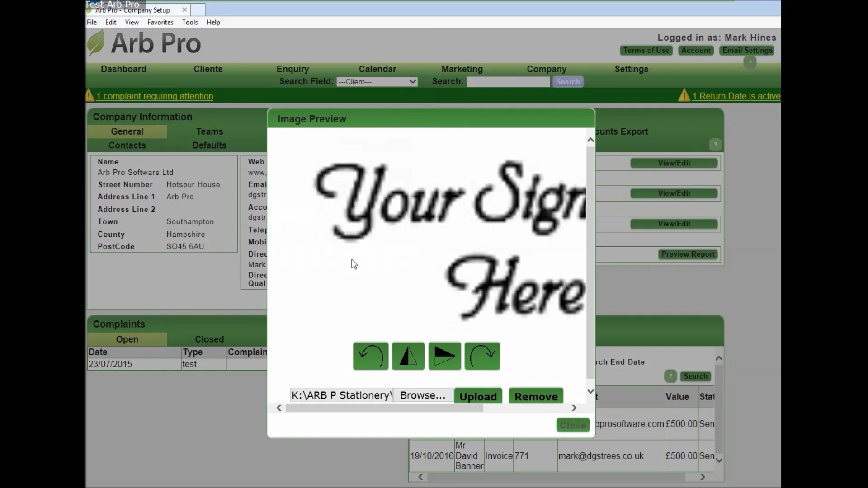
Task: Click help icon under Email Settings
Action: [x=750, y=62]
